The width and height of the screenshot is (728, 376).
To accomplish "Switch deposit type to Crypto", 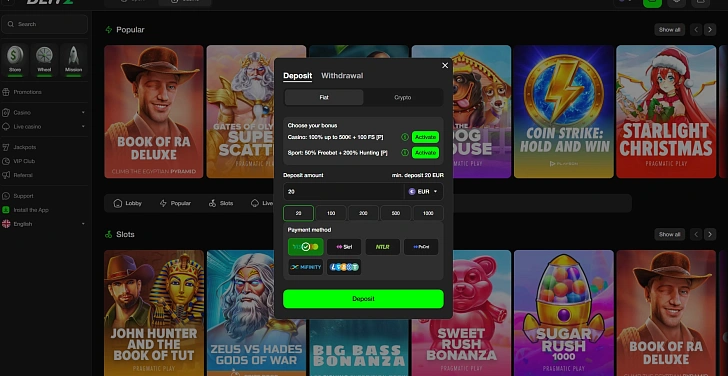I will tap(403, 97).
